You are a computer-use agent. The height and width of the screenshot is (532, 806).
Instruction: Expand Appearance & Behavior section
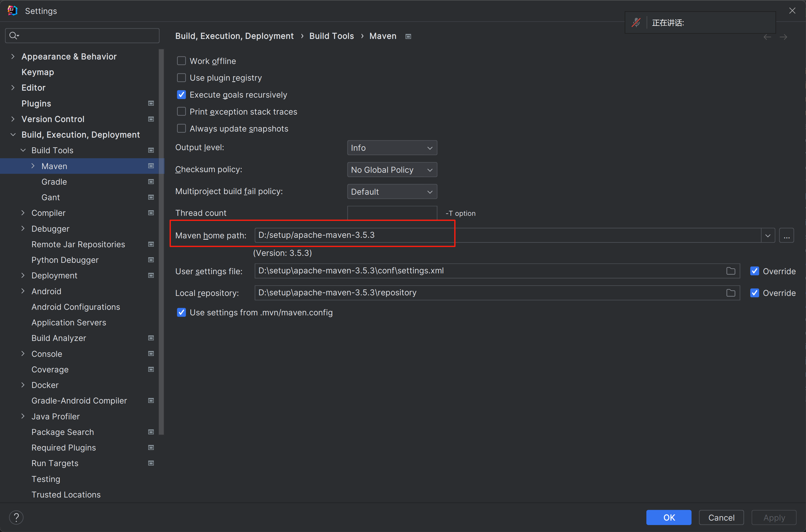point(13,56)
